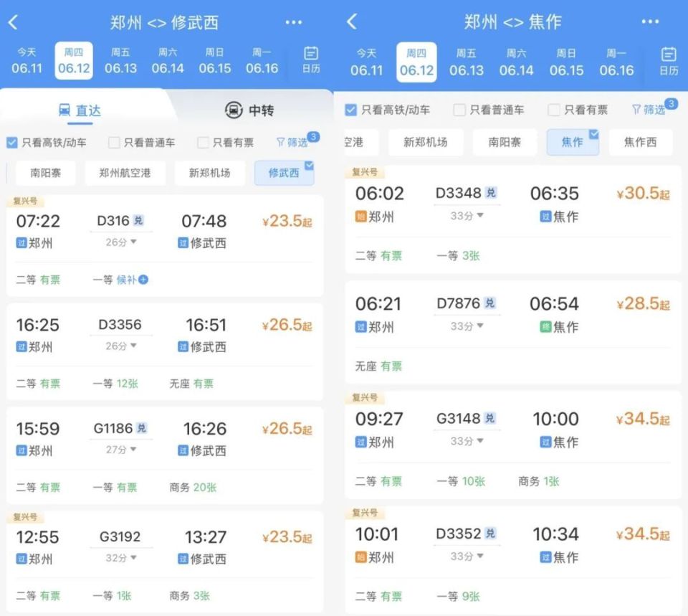Tap the 过 badge beside 郑州 on D3356
Screen dimensions: 688x616
click(21, 347)
